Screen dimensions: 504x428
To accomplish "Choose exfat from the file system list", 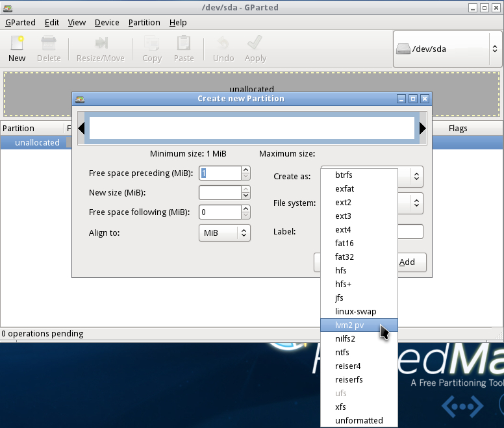I will 359,188.
